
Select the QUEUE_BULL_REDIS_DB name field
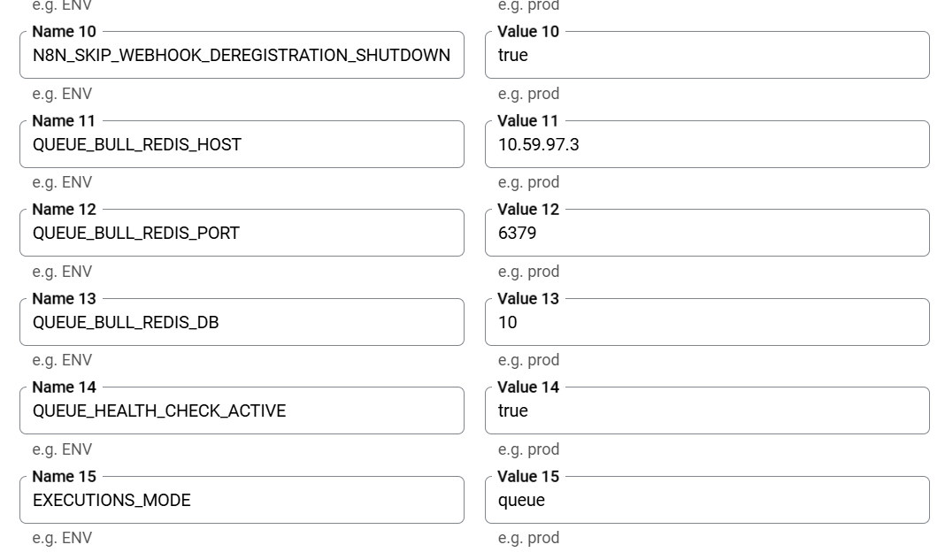click(x=242, y=323)
